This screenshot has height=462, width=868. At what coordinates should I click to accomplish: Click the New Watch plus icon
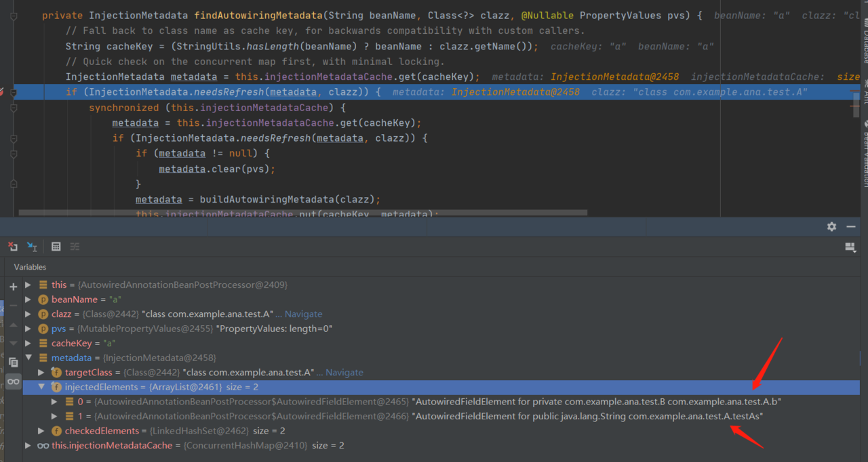tap(13, 287)
